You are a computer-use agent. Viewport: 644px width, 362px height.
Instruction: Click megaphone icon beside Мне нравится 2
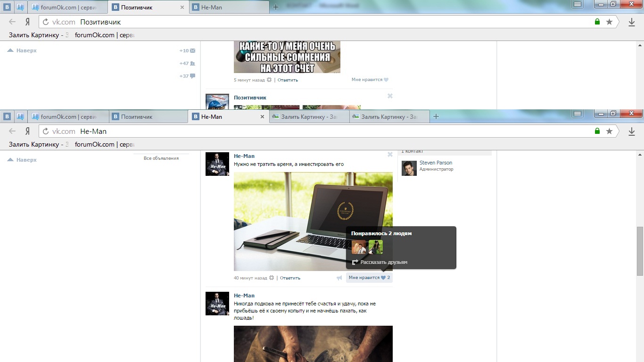[x=339, y=278]
